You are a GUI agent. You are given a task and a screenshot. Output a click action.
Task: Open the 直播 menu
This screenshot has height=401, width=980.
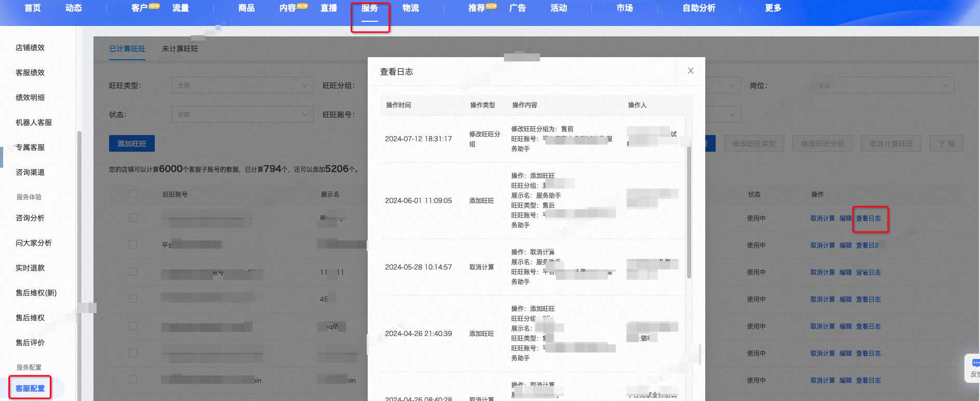pos(329,8)
